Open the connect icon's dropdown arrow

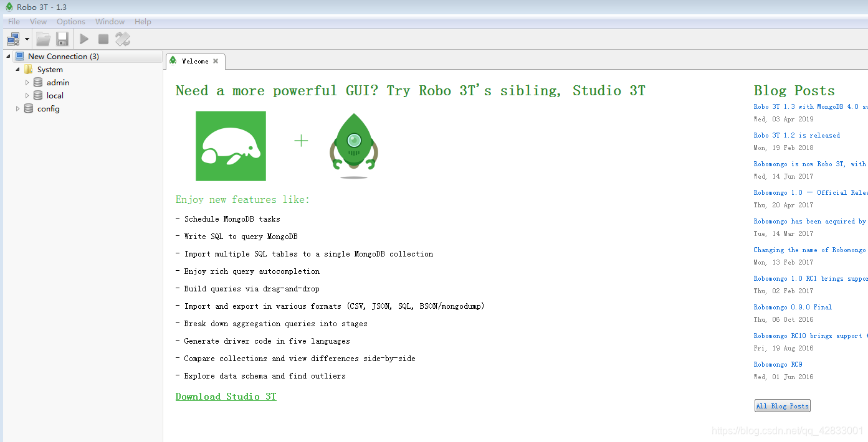[x=27, y=39]
